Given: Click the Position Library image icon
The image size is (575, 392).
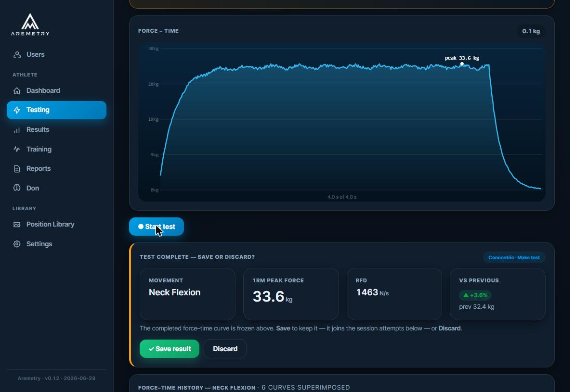Looking at the screenshot, I should [x=17, y=225].
